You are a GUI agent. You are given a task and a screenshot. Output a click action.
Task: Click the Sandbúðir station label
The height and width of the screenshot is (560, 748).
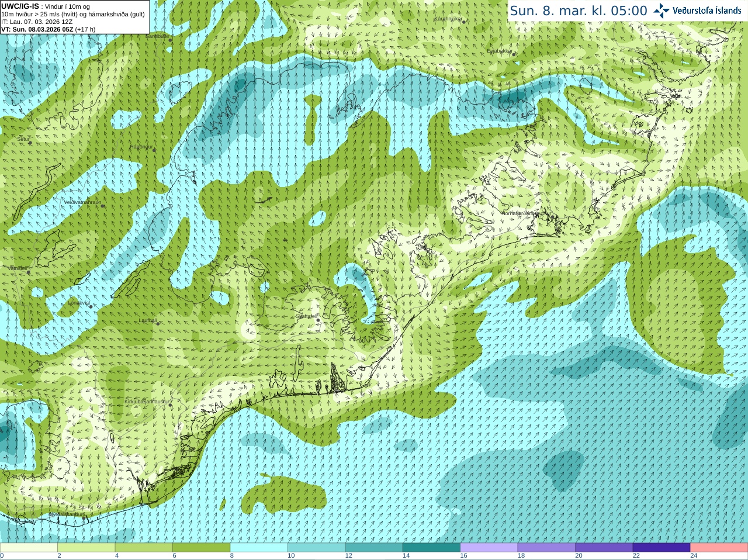157,36
